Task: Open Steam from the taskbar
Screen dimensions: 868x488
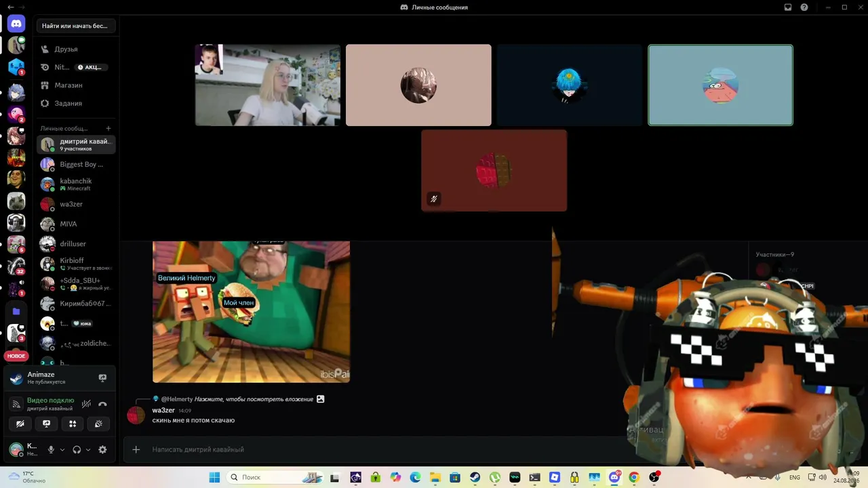Action: point(475,477)
